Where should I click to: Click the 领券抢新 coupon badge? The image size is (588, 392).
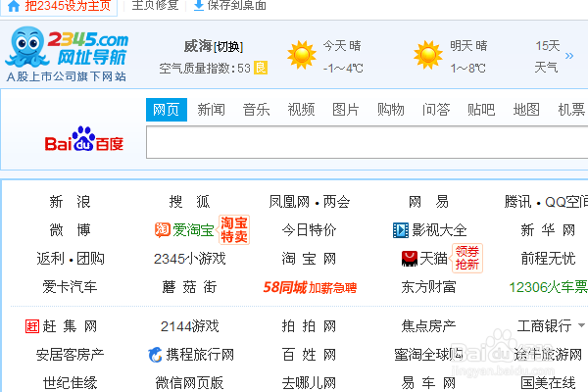[467, 258]
